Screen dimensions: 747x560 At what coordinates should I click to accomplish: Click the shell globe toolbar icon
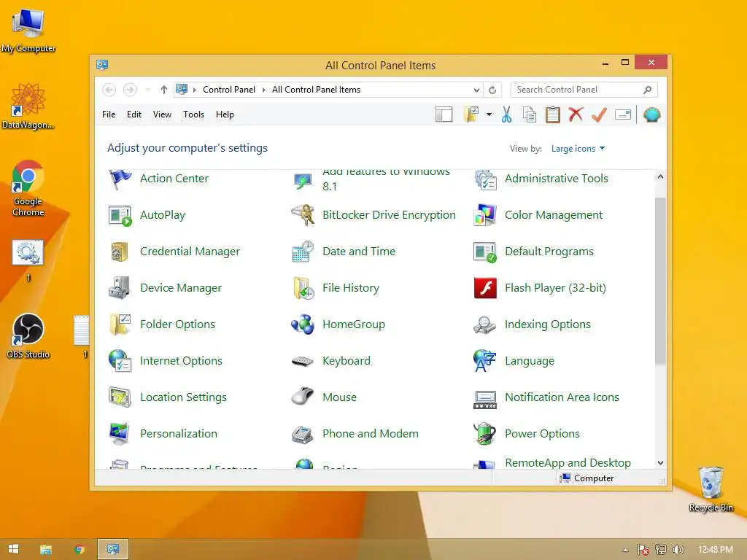coord(651,114)
